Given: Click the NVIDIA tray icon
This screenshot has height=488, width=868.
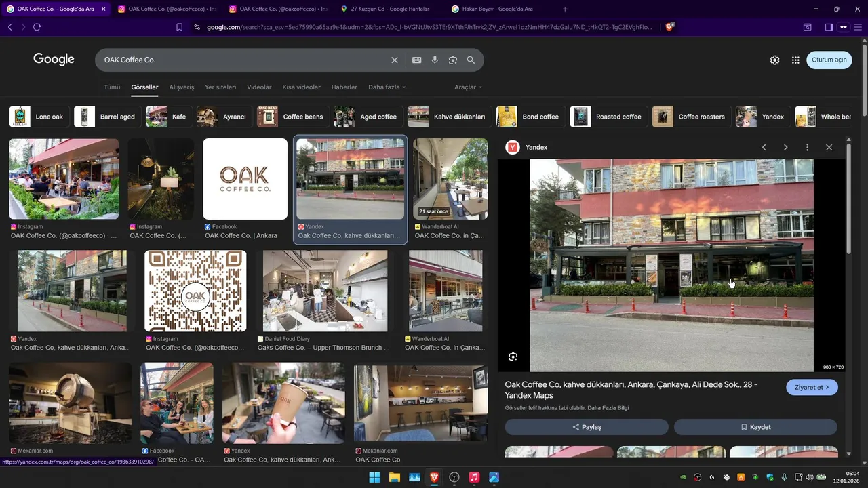Looking at the screenshot, I should pos(683,477).
